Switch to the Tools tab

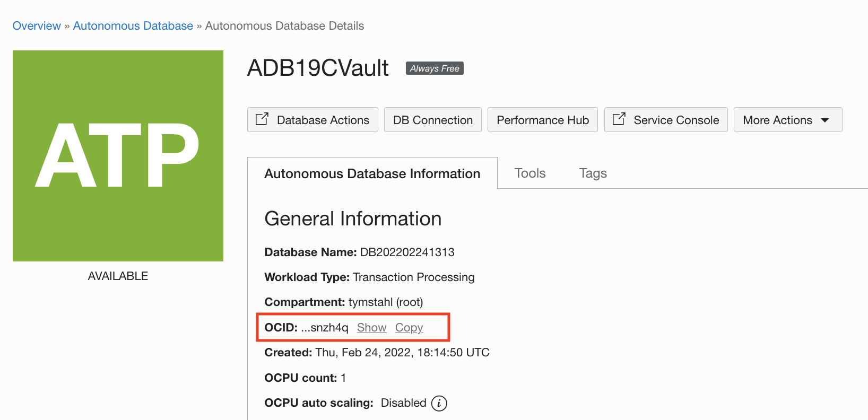[530, 173]
